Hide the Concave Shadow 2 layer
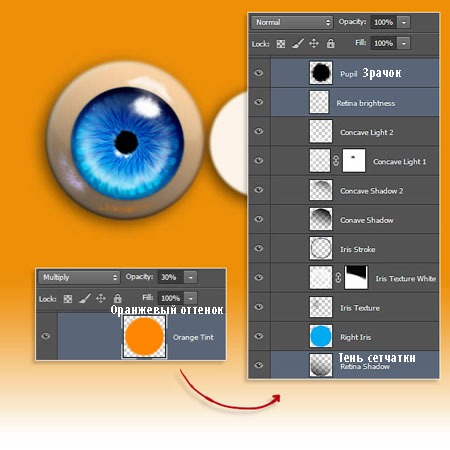This screenshot has width=450, height=450. (x=259, y=190)
